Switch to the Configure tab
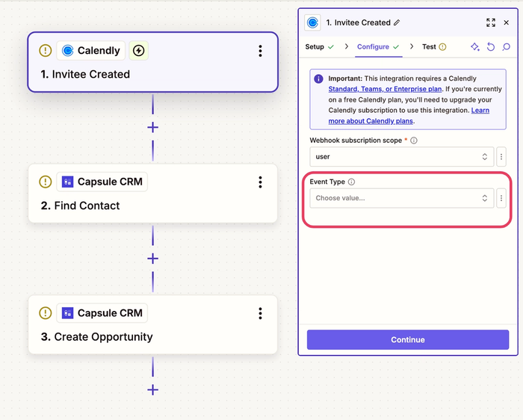523x420 pixels. [378, 46]
